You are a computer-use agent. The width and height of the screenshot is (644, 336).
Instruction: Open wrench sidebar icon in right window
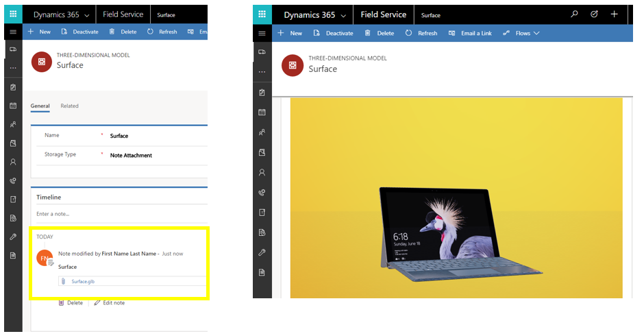pos(262,252)
